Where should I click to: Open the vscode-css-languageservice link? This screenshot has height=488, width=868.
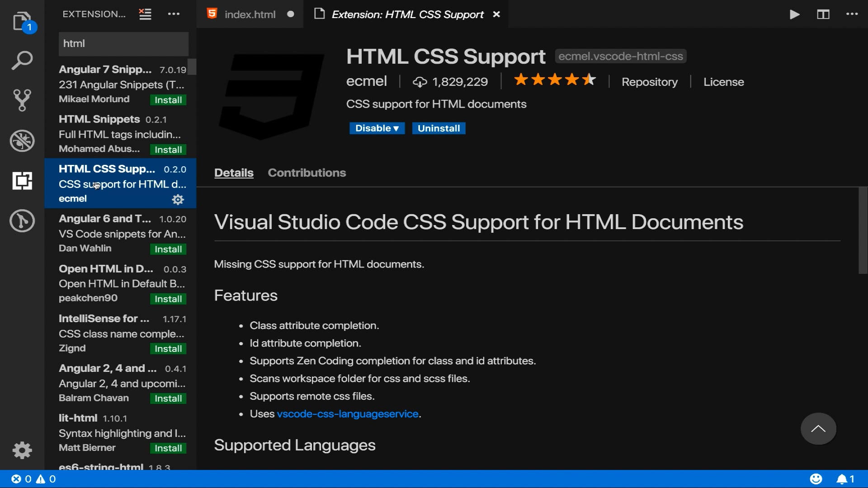(347, 414)
